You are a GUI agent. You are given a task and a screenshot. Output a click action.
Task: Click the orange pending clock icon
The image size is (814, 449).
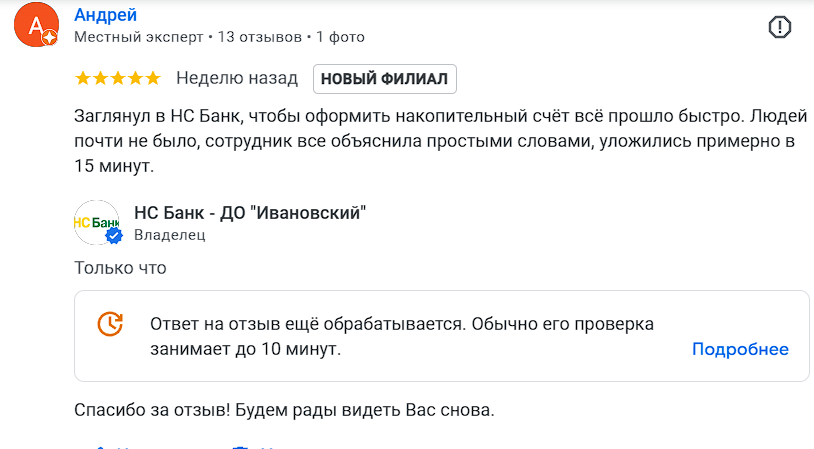110,324
